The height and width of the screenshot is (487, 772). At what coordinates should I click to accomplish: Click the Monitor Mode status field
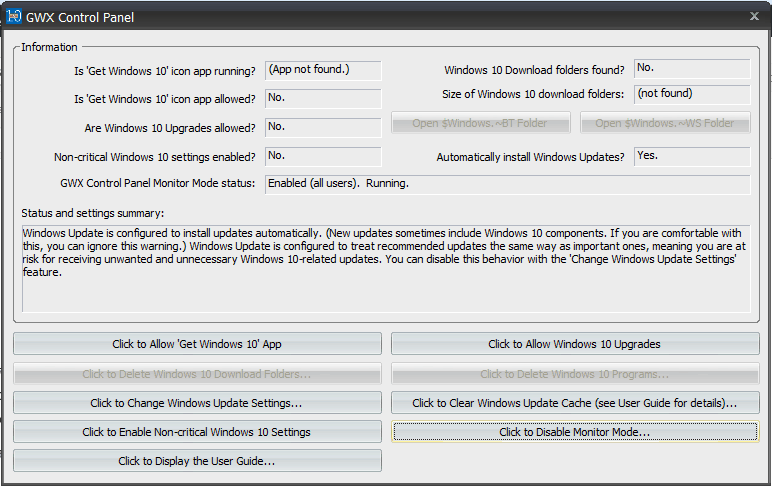point(508,184)
